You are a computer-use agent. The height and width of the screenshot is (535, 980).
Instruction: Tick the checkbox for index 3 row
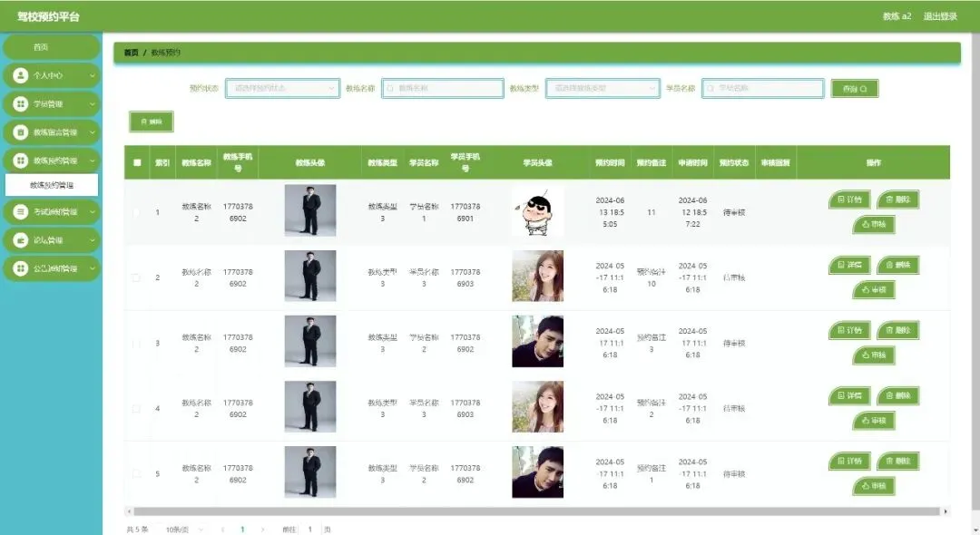click(x=136, y=344)
